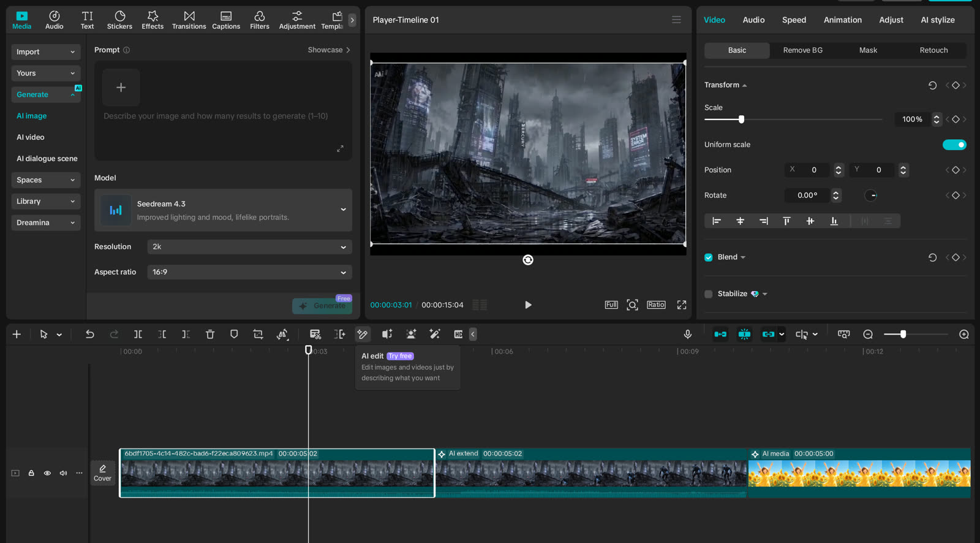Expand the Dreamina dropdown
The image size is (980, 543).
(46, 223)
